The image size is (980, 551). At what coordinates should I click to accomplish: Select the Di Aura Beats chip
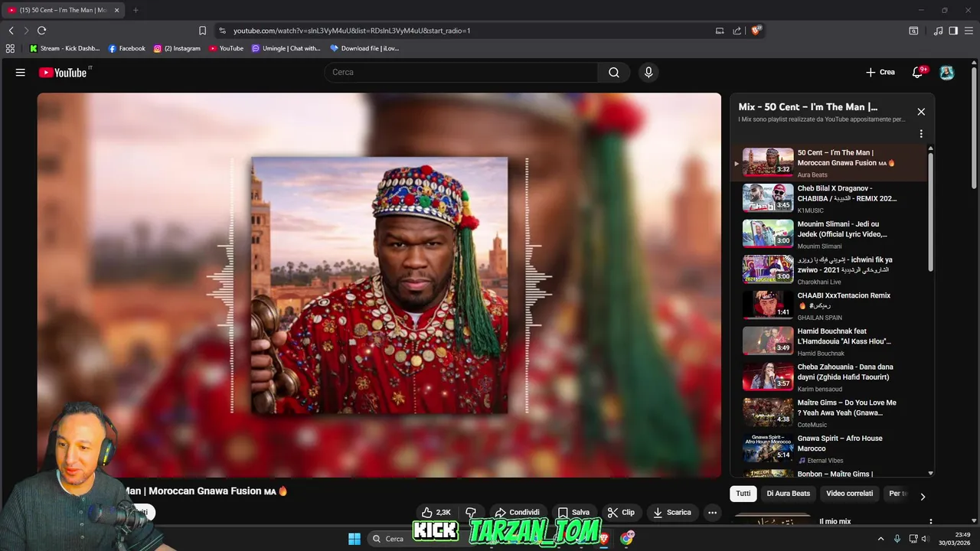pyautogui.click(x=788, y=494)
